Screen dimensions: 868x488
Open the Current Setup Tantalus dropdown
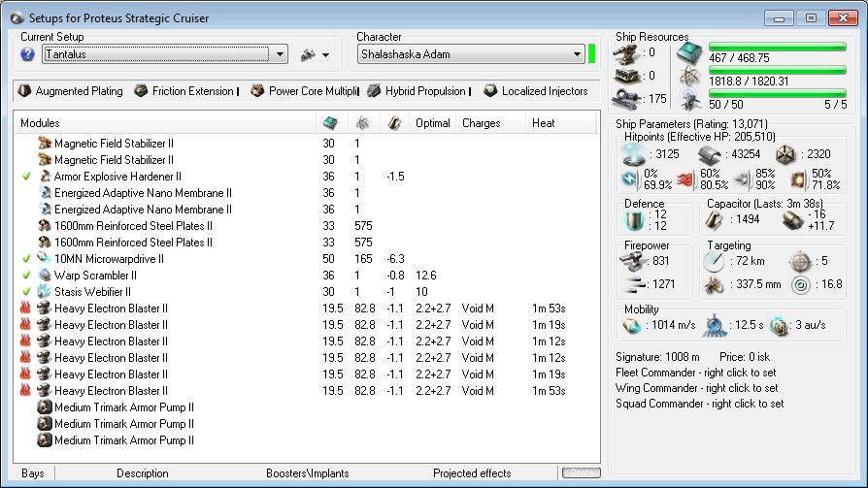[x=164, y=54]
